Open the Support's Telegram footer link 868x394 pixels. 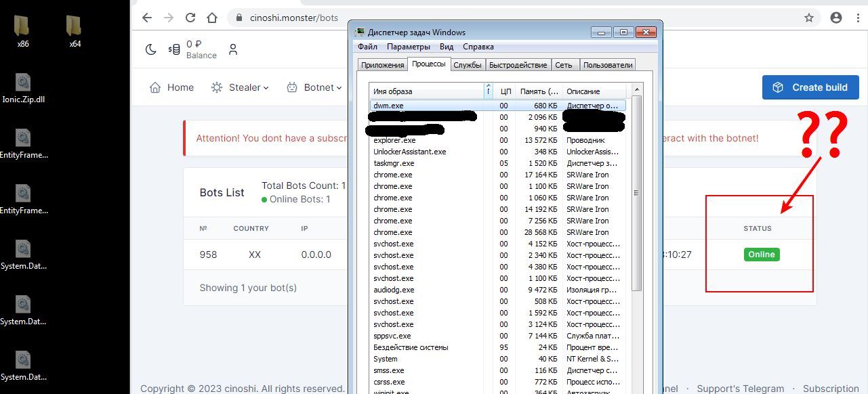(741, 389)
